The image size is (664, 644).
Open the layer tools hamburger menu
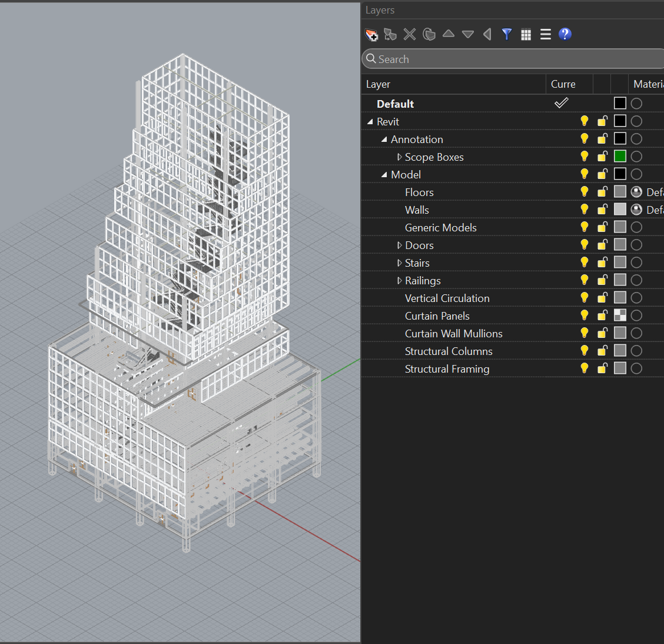pyautogui.click(x=545, y=34)
